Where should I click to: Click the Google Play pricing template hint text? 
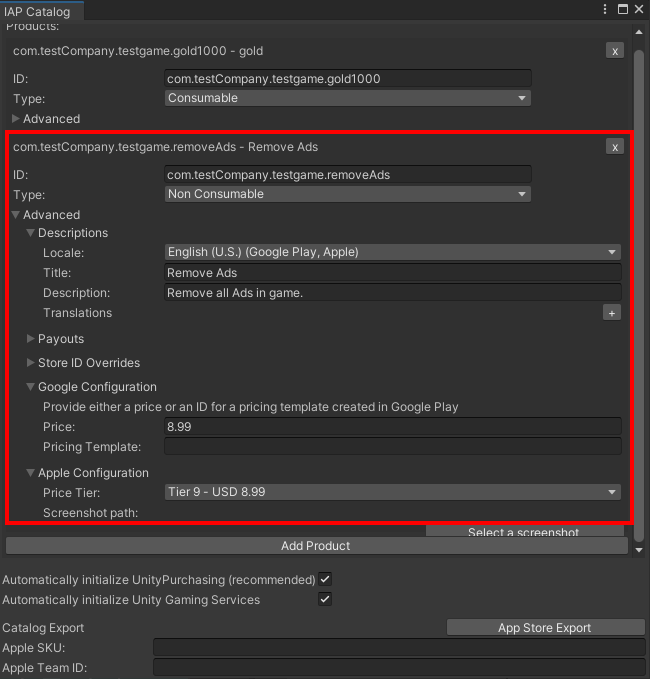coord(251,407)
